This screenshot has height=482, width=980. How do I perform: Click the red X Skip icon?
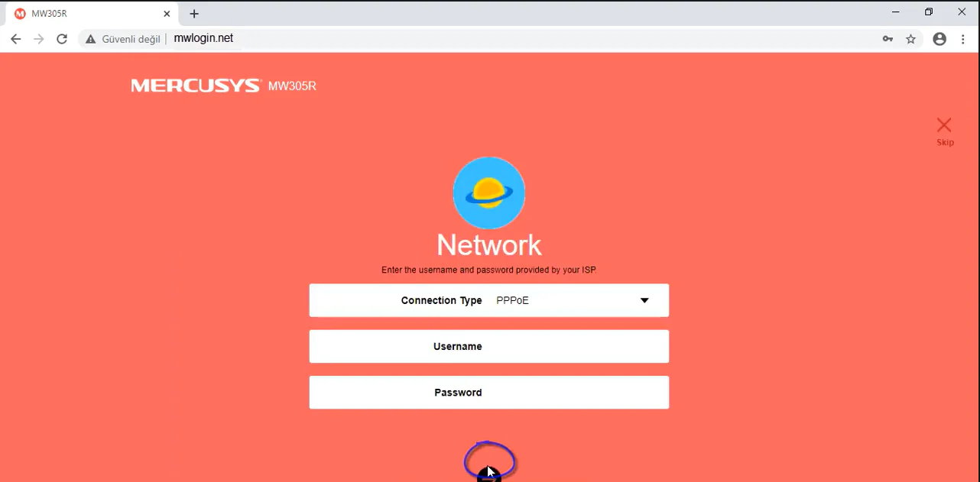tap(944, 124)
